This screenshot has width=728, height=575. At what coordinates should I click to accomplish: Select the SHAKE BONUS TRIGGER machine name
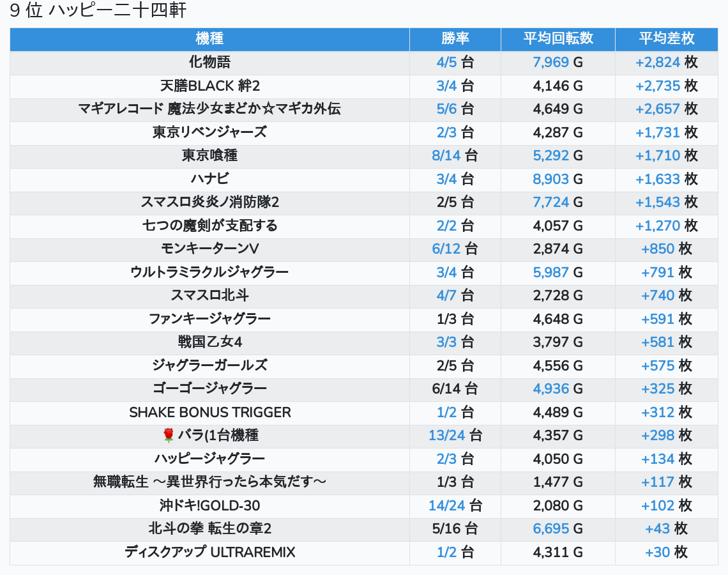tap(209, 413)
